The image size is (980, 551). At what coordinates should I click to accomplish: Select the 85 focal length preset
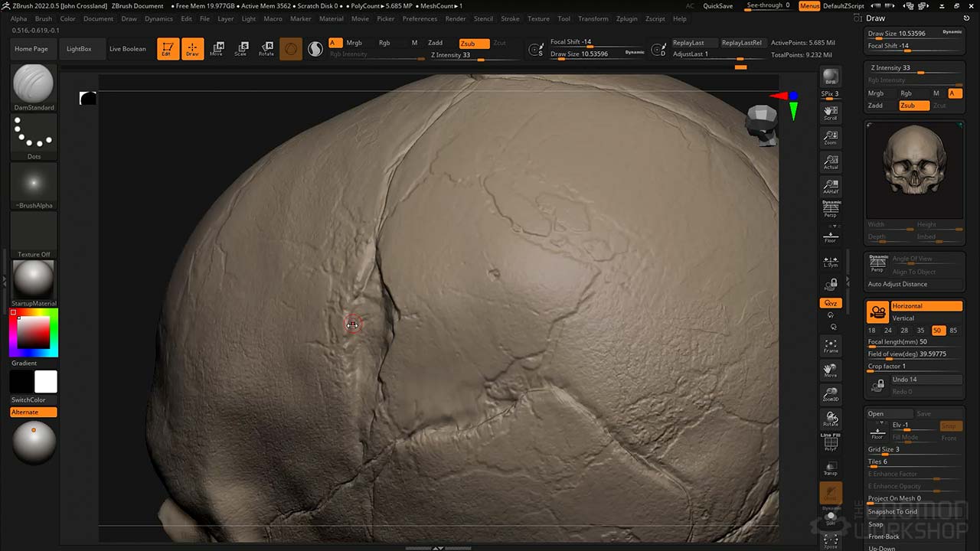click(x=953, y=331)
